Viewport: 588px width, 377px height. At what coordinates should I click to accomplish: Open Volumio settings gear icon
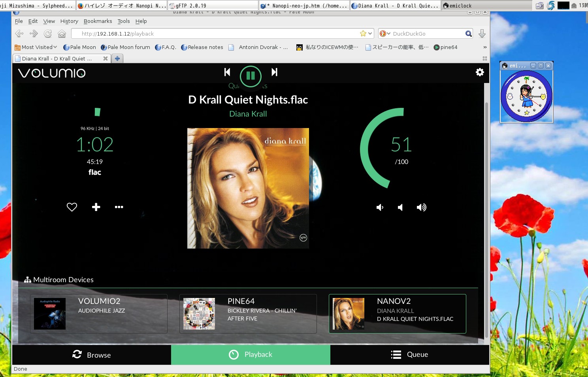tap(480, 72)
